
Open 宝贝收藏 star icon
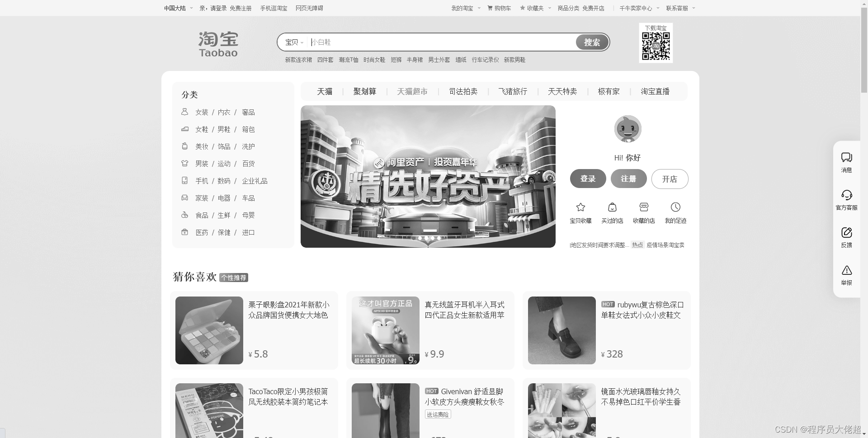[x=580, y=207]
